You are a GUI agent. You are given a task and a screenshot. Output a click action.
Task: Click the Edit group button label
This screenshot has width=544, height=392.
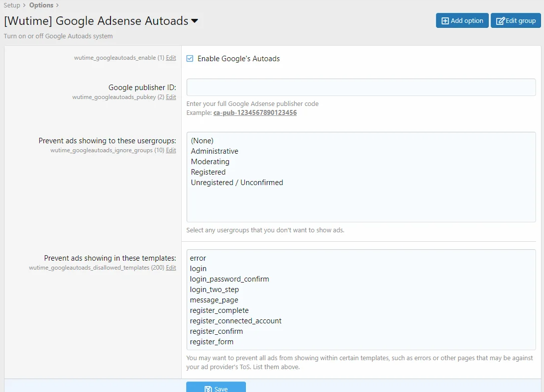pyautogui.click(x=521, y=20)
